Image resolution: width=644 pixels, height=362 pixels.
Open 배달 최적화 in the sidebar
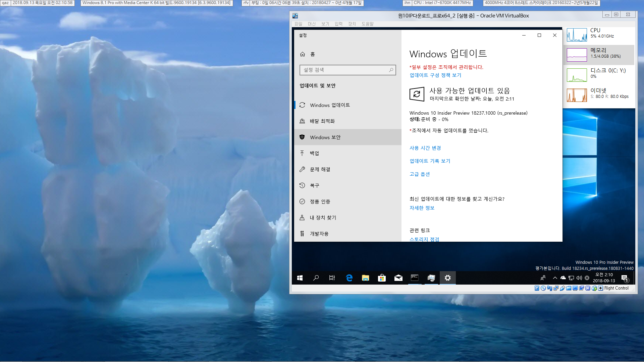click(x=348, y=121)
